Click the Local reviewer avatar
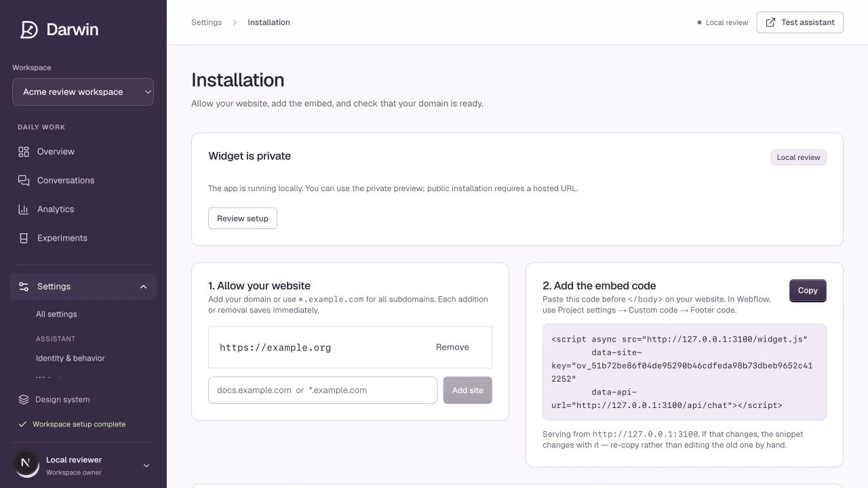Image resolution: width=868 pixels, height=488 pixels. click(26, 463)
